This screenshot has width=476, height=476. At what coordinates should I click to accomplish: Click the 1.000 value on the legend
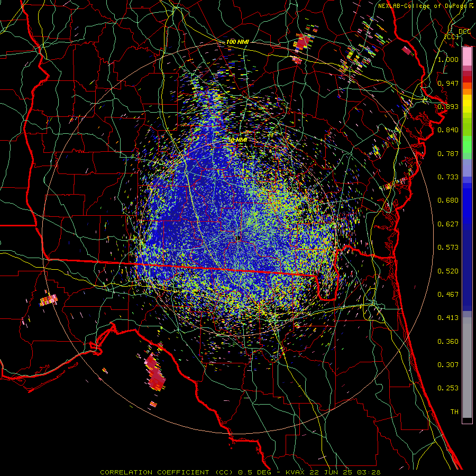point(448,59)
